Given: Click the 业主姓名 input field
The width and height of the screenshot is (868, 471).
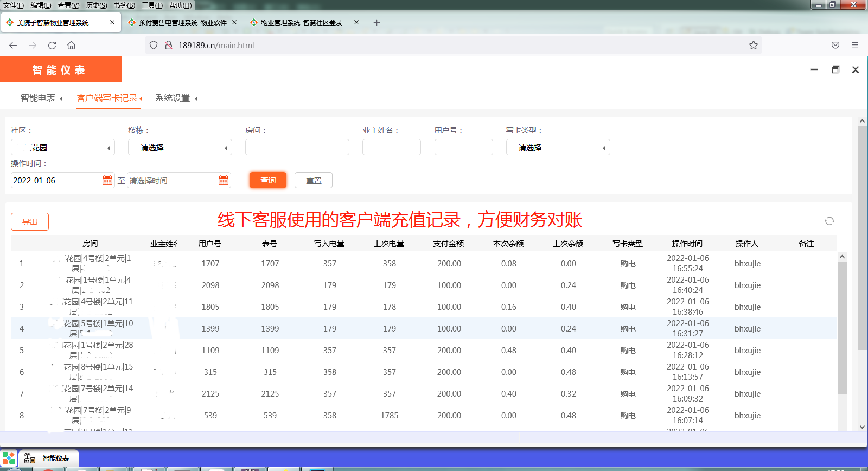Looking at the screenshot, I should (392, 147).
